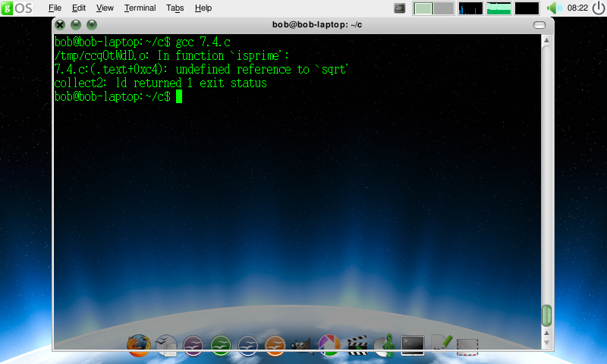This screenshot has width=607, height=364.
Task: Open the Tabs menu
Action: pos(175,8)
